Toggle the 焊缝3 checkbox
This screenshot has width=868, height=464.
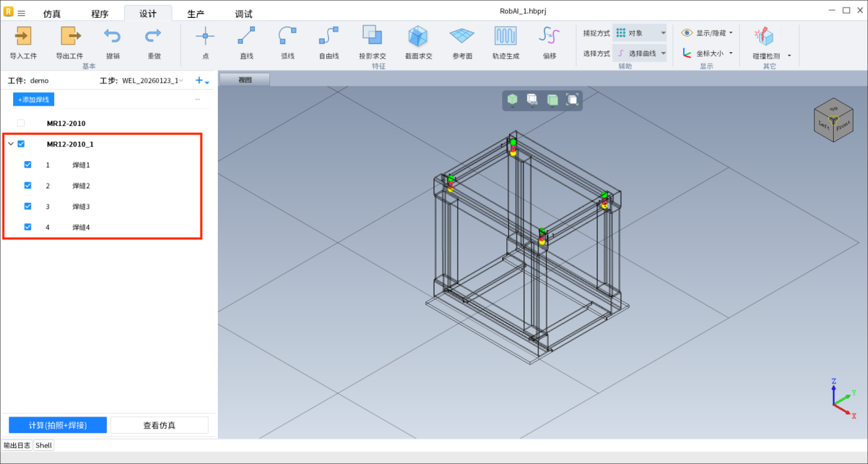pyautogui.click(x=28, y=206)
